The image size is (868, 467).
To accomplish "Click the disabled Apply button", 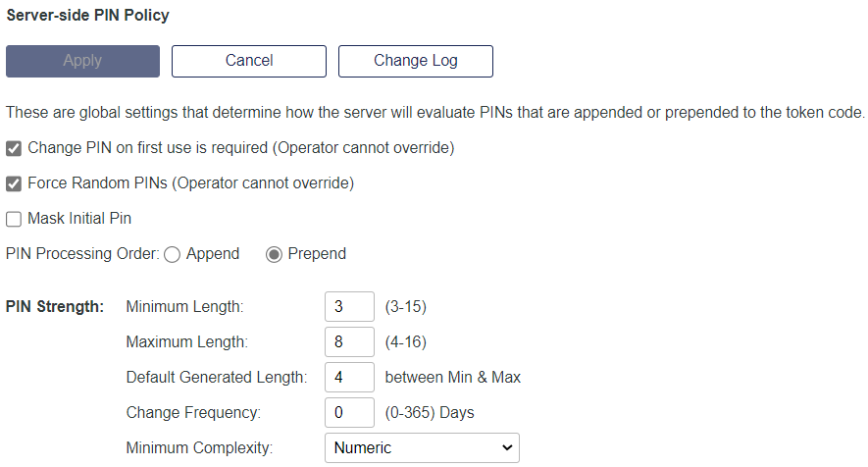I will pos(82,61).
